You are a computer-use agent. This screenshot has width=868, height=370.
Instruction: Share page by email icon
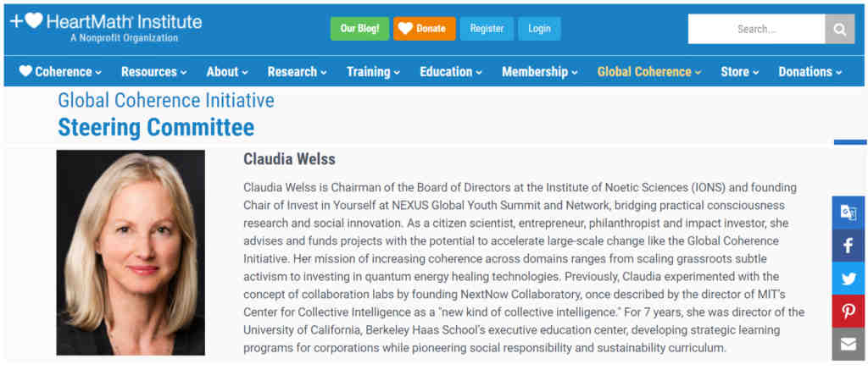tap(848, 344)
